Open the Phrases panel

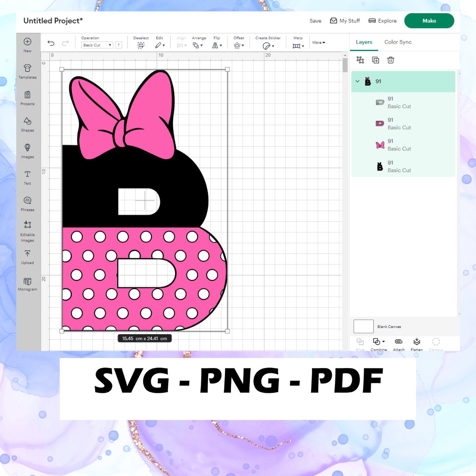(x=27, y=204)
